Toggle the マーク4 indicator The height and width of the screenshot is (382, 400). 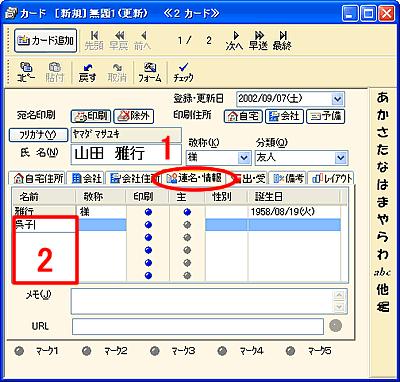coord(222,351)
